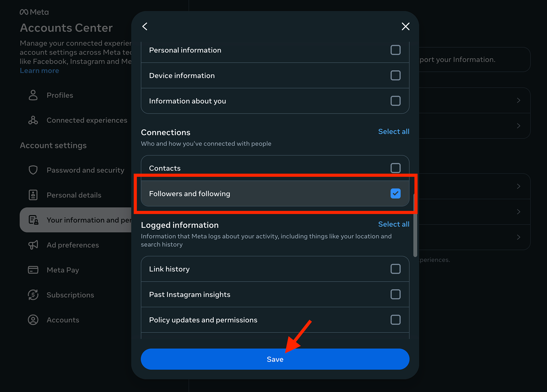This screenshot has height=392, width=547.
Task: Click Select all next to Connections
Action: [393, 132]
